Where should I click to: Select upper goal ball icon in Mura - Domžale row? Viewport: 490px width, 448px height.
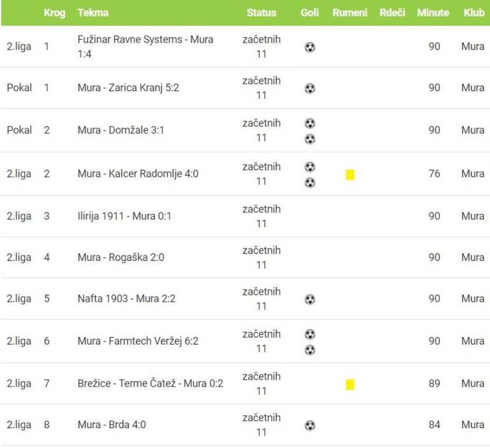coord(309,123)
